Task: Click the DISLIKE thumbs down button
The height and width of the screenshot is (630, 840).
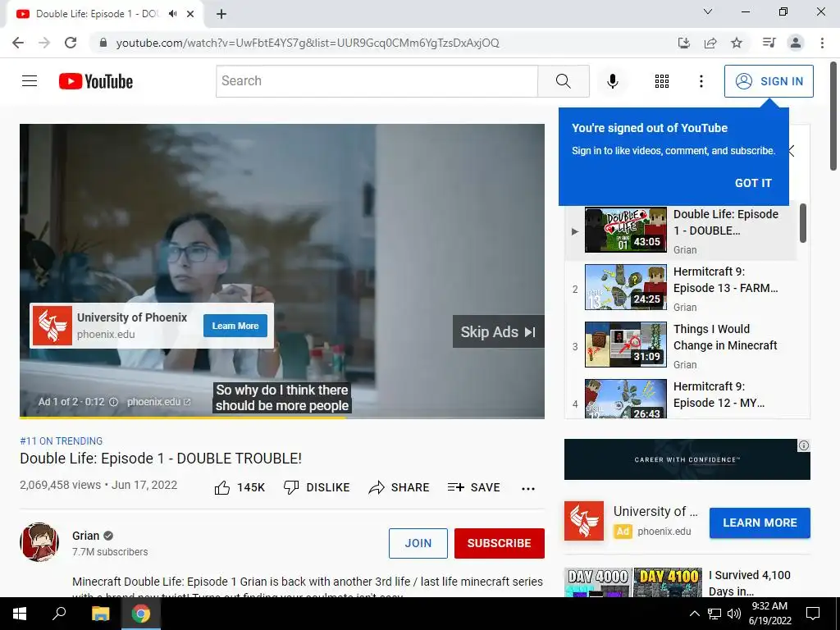Action: (317, 487)
